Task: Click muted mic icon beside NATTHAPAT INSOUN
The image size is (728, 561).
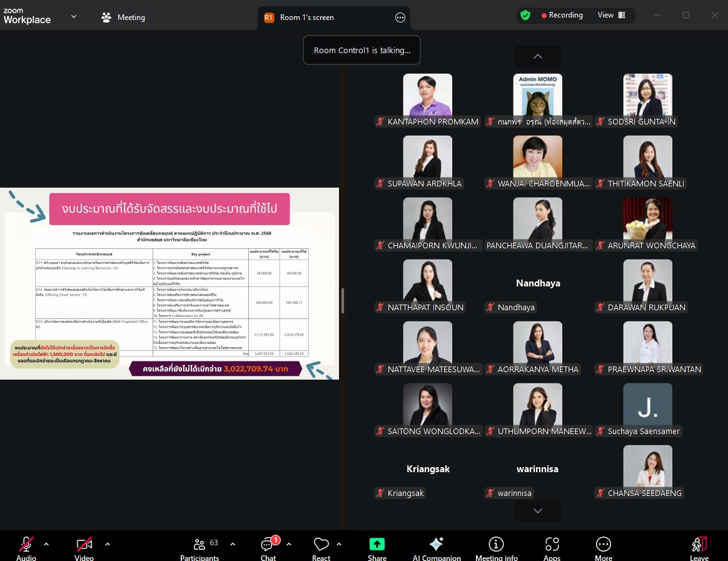Action: 380,307
